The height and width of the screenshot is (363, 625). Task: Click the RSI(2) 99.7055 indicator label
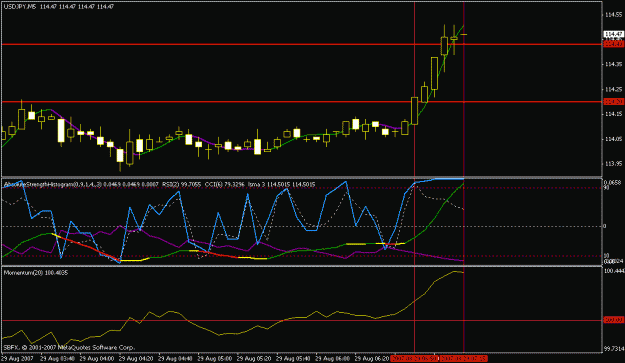click(x=181, y=184)
